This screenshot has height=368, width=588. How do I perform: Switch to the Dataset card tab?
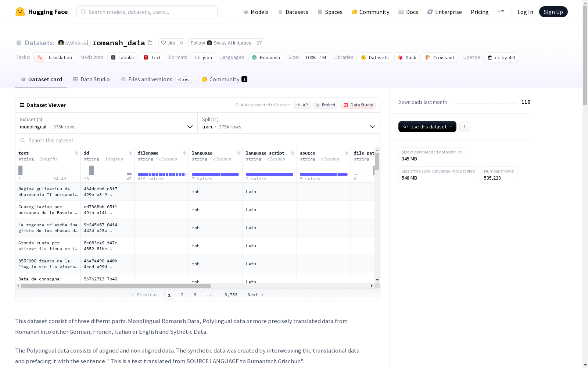[41, 79]
